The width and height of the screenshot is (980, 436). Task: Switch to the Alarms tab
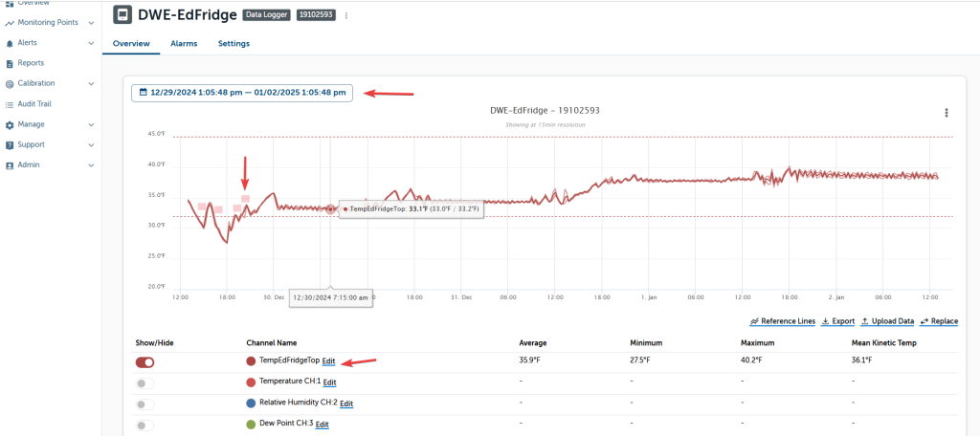tap(184, 44)
